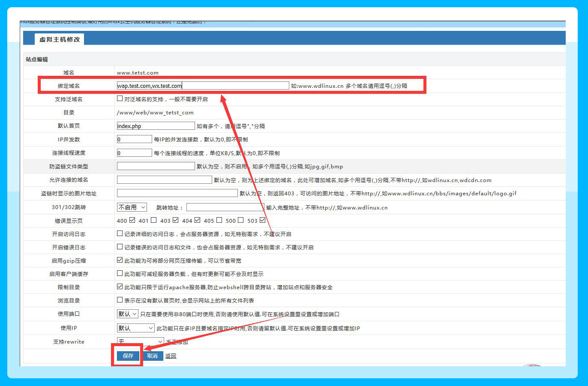The image size is (588, 386).
Task: Click the 允许连接的域名 text field
Action: 164,180
